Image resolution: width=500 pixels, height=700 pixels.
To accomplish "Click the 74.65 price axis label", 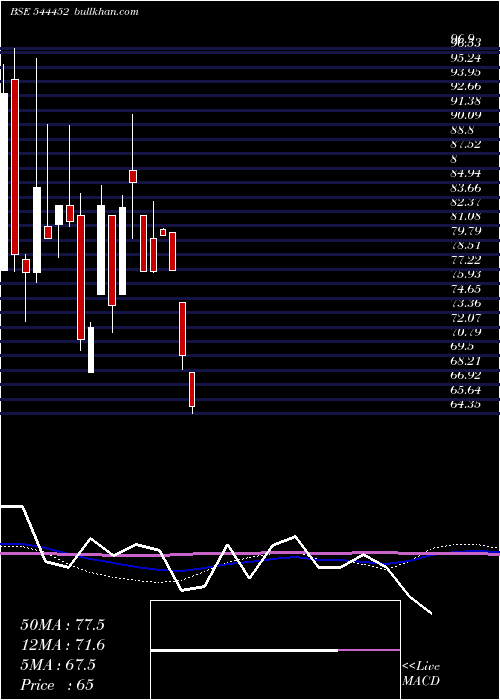I will click(466, 289).
